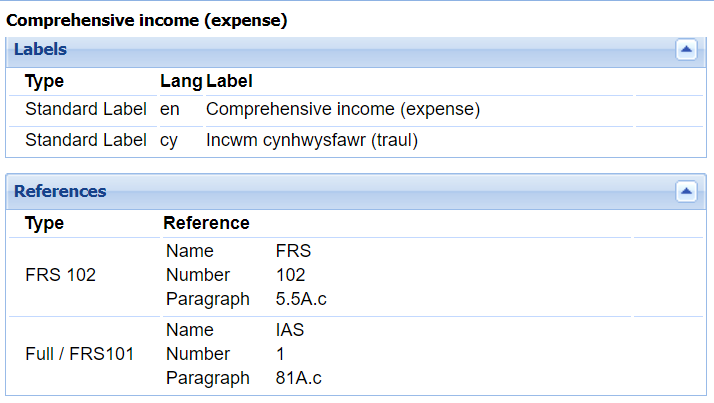Click the paragraph value '81A.c'
714x403 pixels.
298,378
